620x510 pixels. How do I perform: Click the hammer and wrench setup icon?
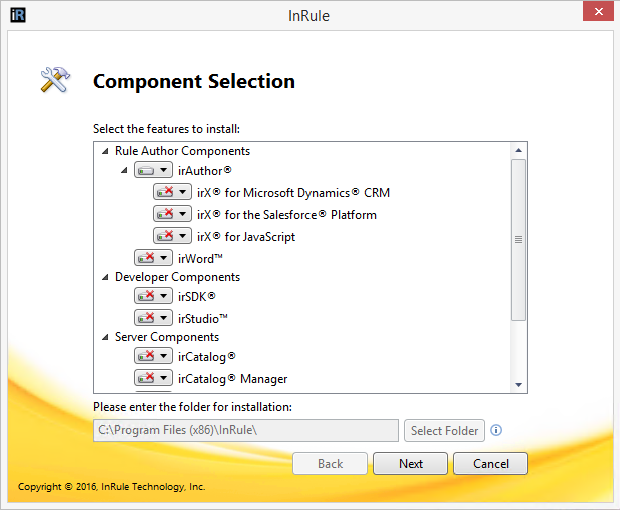pos(55,79)
